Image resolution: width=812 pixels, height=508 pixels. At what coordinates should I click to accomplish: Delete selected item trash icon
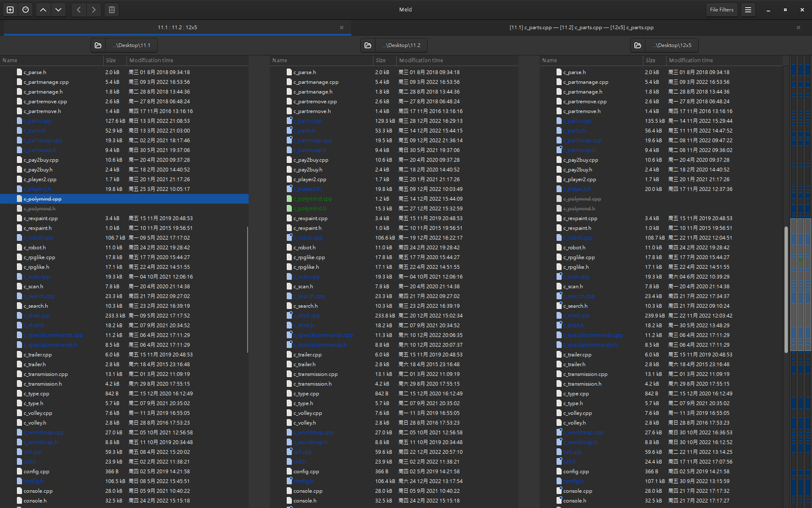pos(112,10)
